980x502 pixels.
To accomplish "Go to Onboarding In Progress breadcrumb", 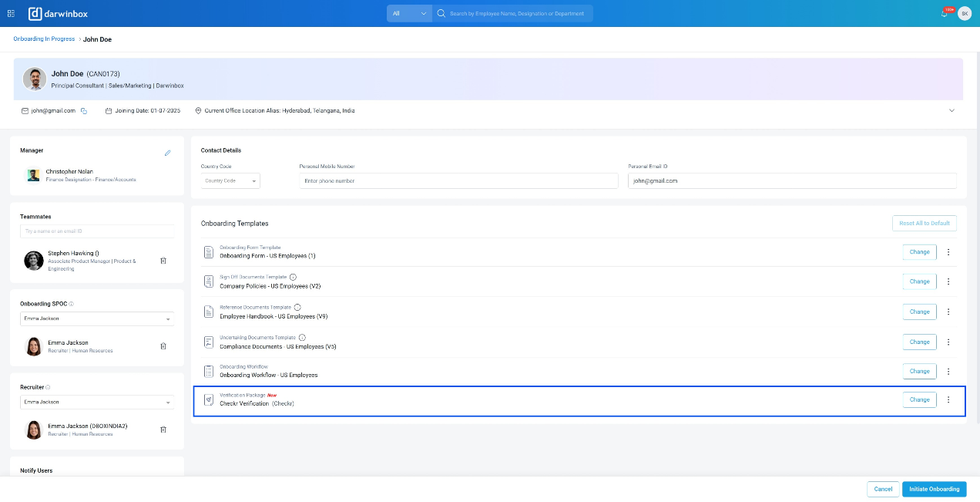I will [44, 39].
